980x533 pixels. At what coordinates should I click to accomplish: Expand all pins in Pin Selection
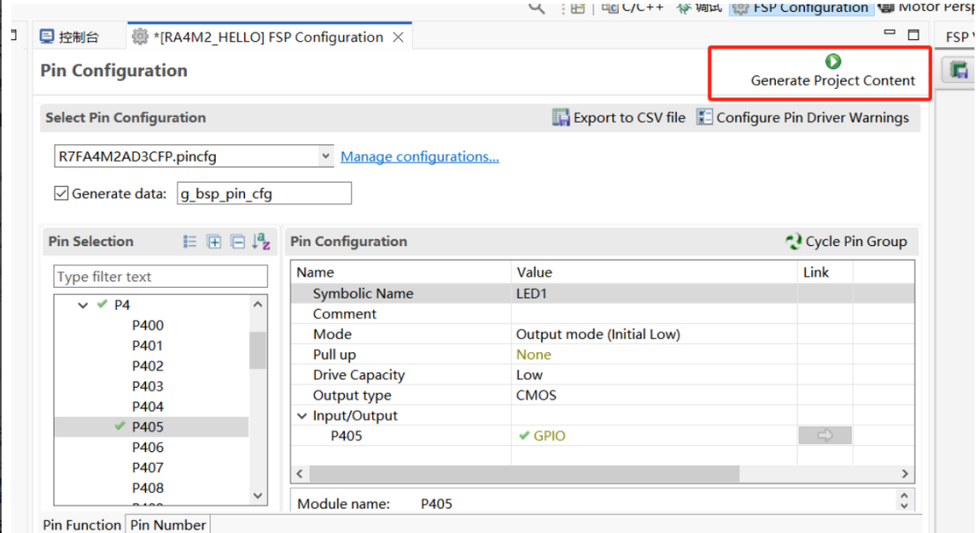click(x=214, y=242)
